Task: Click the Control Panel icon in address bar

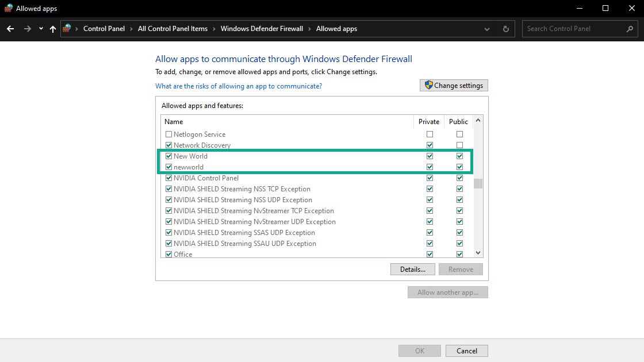Action: pyautogui.click(x=67, y=28)
